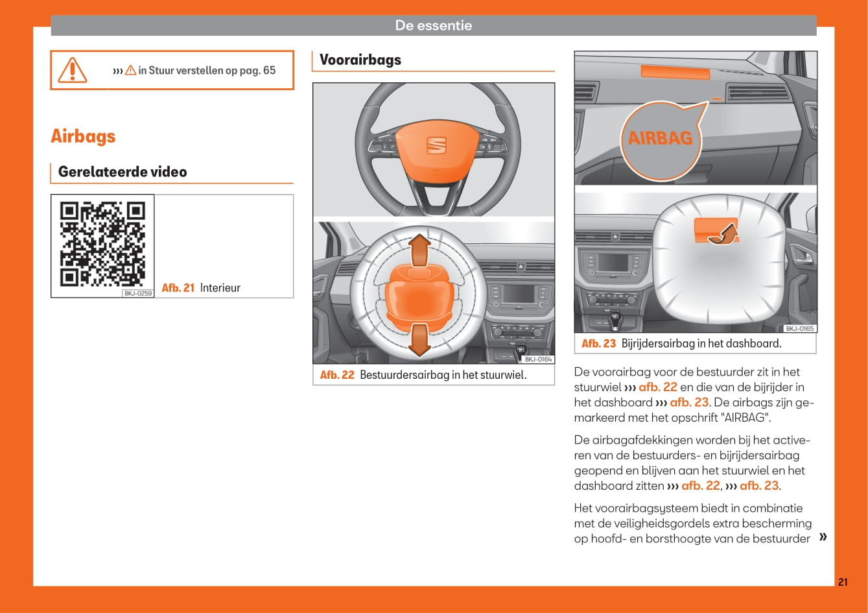Follow the 'afb. 22' link in first paragraph
The image size is (868, 613).
657,387
